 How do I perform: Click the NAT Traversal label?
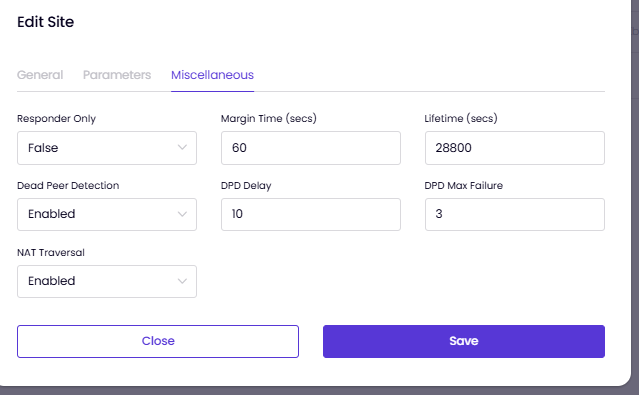tap(51, 252)
